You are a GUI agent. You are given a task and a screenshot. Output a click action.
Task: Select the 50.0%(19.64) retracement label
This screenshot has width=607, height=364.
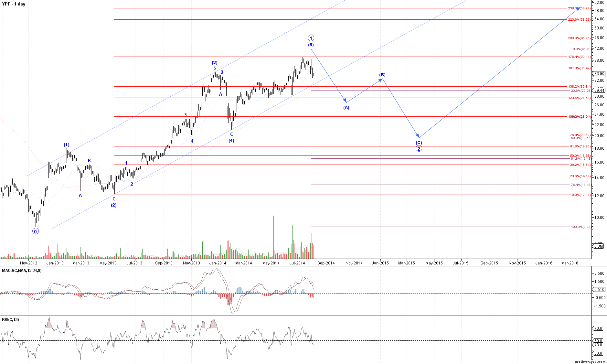pyautogui.click(x=581, y=138)
